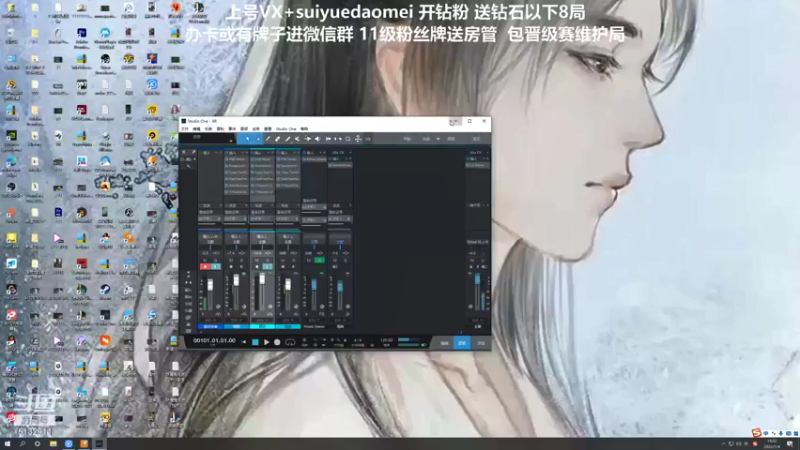Open the 事件 menu in Studio One
This screenshot has height=450, width=800.
click(232, 129)
